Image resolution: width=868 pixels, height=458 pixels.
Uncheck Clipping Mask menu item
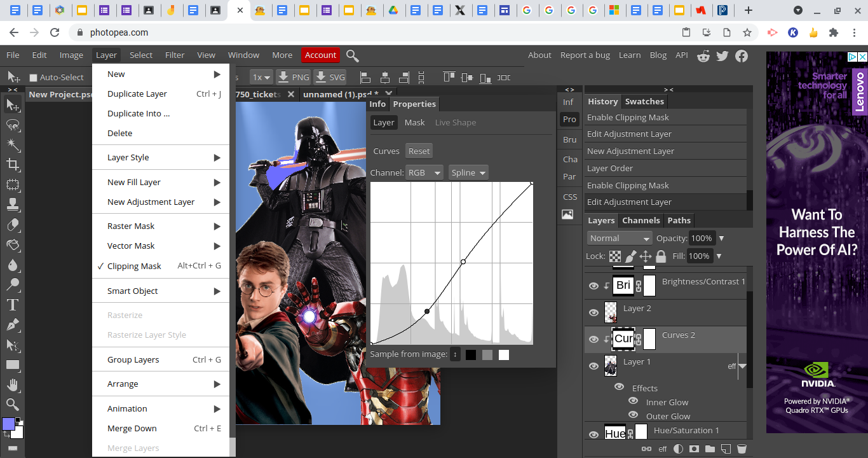tap(161, 266)
